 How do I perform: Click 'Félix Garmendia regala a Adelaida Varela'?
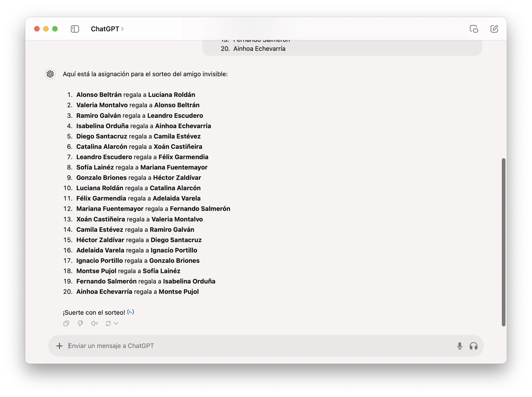coord(139,198)
